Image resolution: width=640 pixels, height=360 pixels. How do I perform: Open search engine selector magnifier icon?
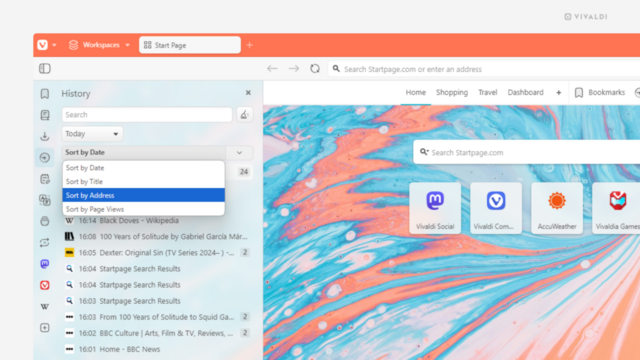pos(424,152)
